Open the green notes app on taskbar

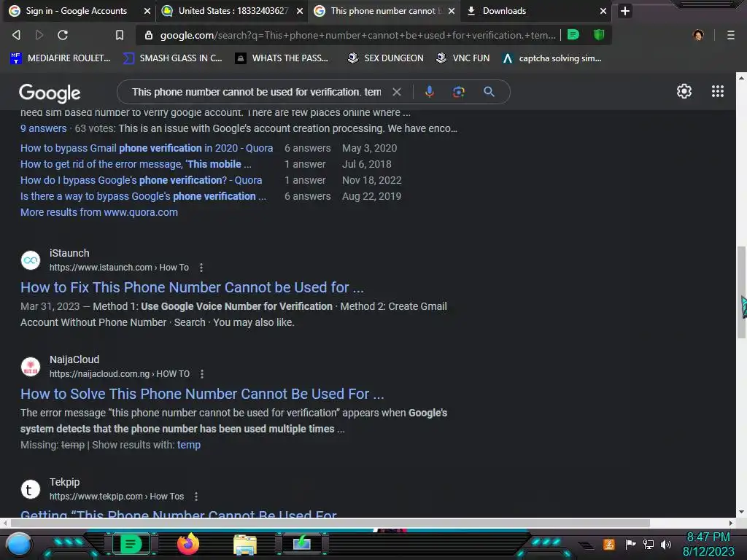coord(131,544)
